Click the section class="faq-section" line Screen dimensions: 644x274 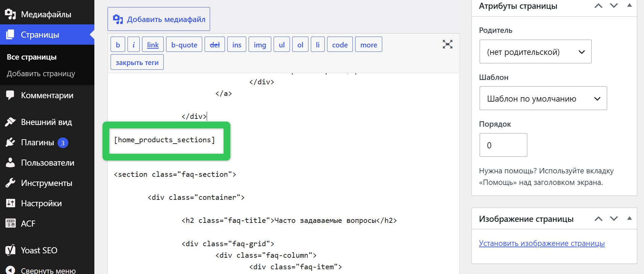coord(175,174)
